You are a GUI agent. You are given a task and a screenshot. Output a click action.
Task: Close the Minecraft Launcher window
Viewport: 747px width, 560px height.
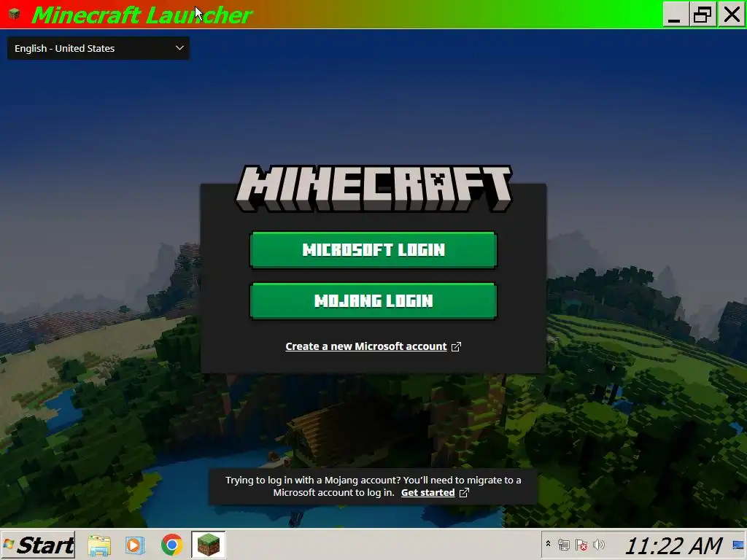pyautogui.click(x=731, y=15)
